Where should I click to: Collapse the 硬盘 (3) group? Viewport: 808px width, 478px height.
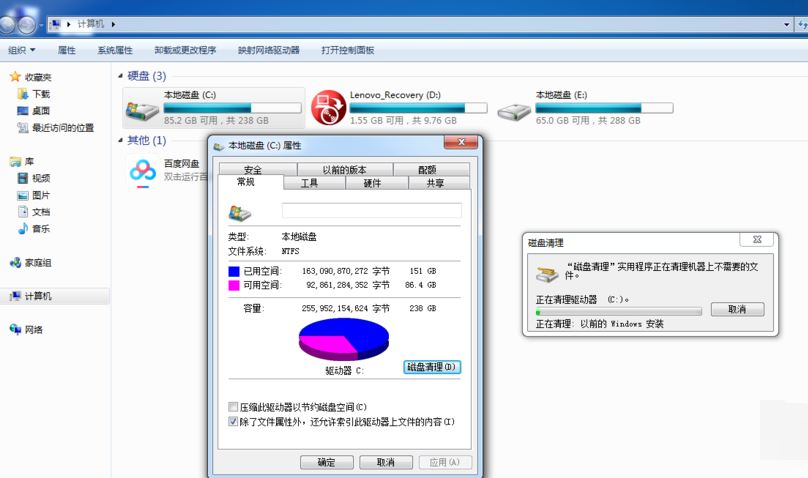tap(121, 76)
